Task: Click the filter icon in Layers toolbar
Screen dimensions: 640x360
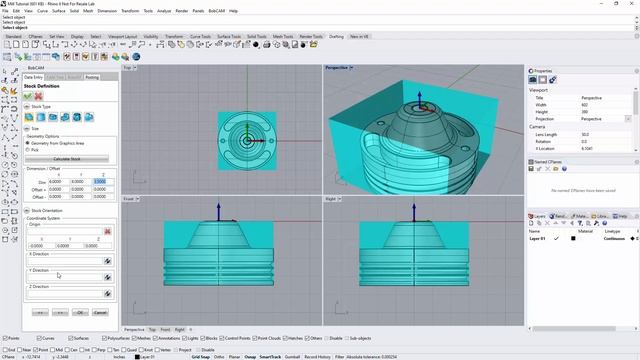Action: click(x=580, y=223)
